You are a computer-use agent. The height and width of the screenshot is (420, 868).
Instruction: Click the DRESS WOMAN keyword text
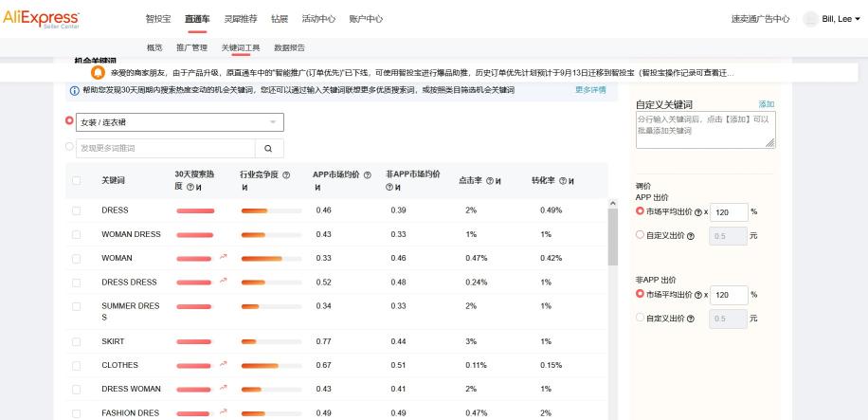pyautogui.click(x=131, y=389)
